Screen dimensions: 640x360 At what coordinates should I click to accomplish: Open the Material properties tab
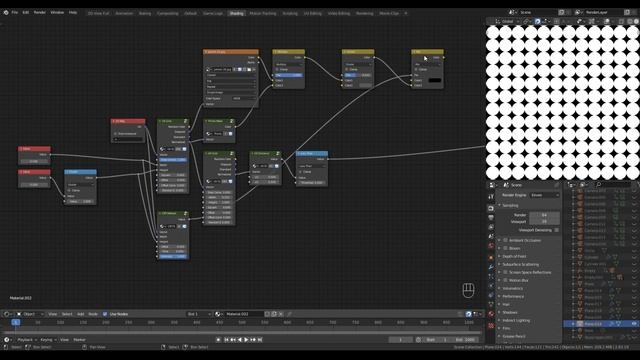coord(491,314)
